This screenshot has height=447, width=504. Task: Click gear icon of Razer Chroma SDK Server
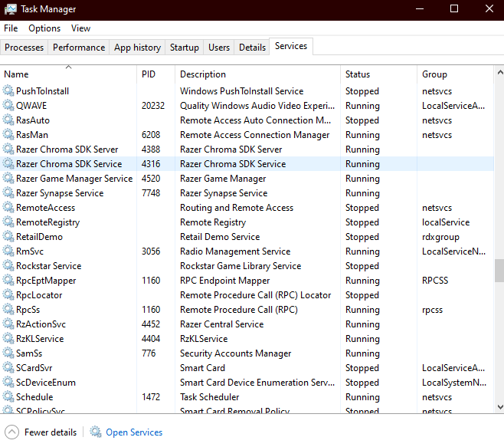pyautogui.click(x=8, y=149)
